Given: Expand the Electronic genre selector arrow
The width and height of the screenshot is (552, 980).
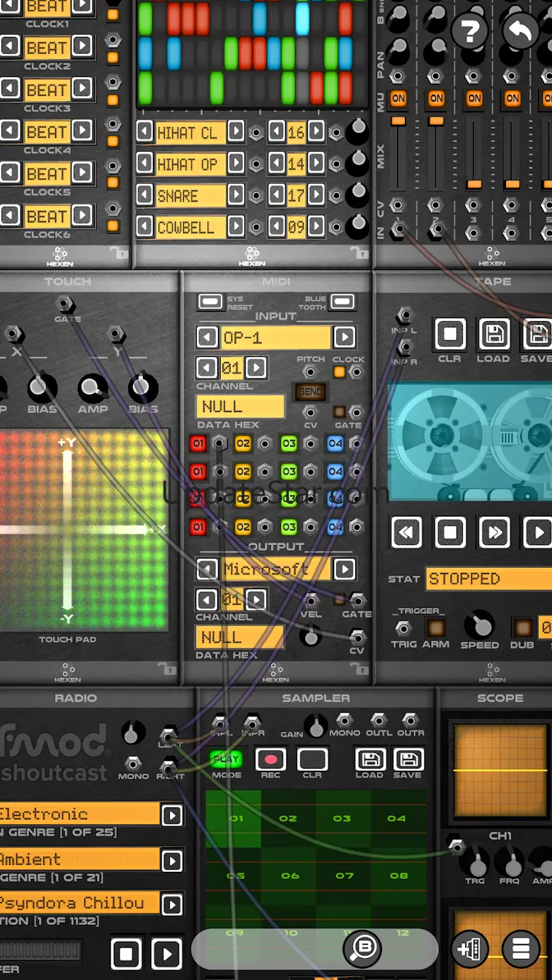Looking at the screenshot, I should [172, 815].
